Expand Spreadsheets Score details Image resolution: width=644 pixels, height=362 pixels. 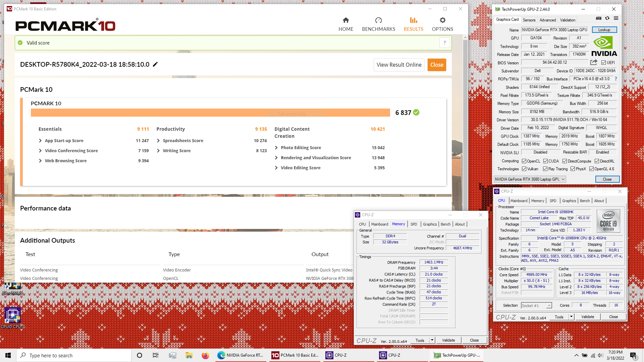point(158,141)
